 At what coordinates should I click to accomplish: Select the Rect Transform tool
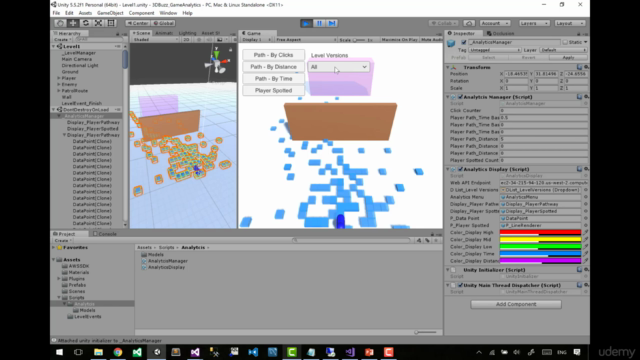click(111, 23)
